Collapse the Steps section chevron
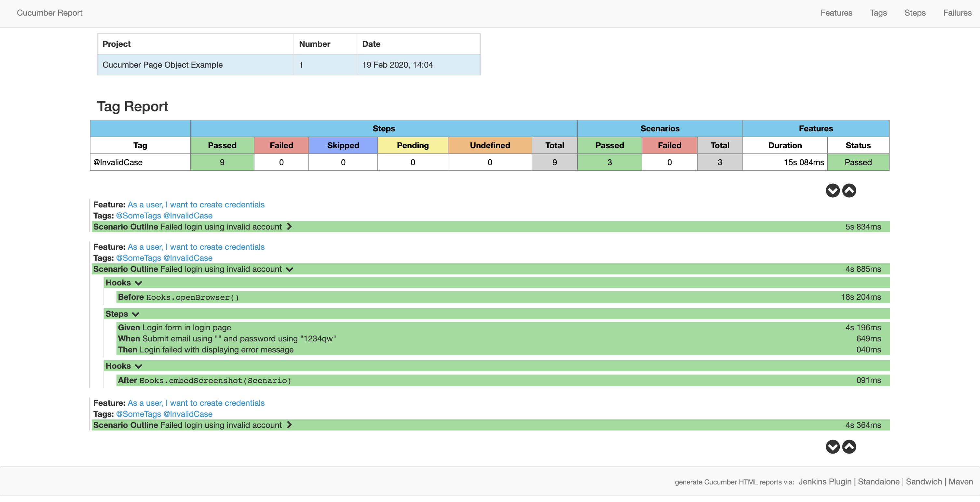 tap(136, 314)
